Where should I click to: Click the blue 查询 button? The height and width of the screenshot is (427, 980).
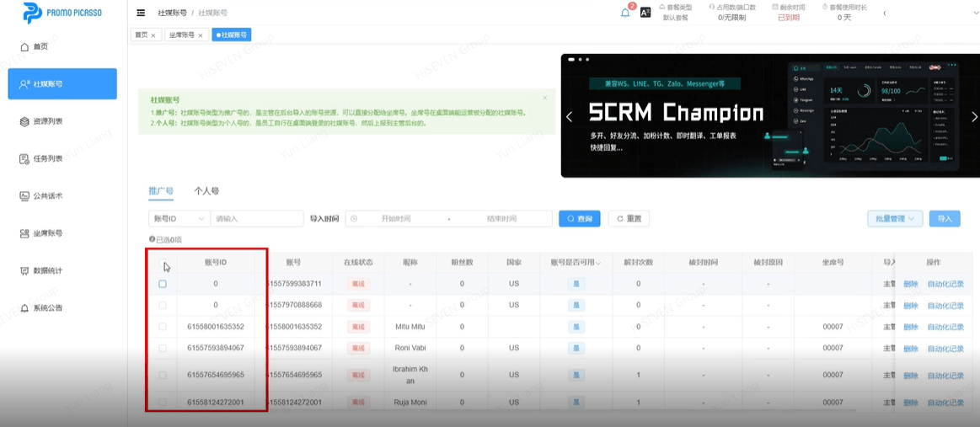579,219
